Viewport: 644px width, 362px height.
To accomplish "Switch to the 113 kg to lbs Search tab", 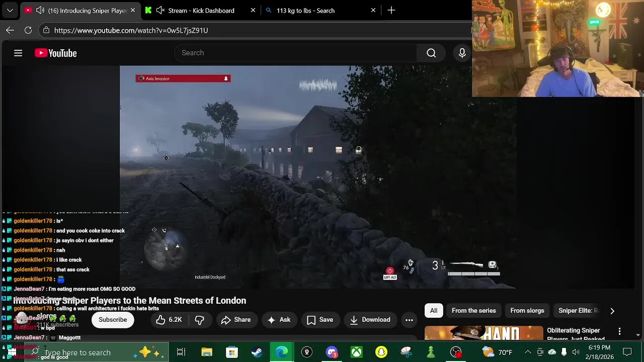I will [305, 10].
